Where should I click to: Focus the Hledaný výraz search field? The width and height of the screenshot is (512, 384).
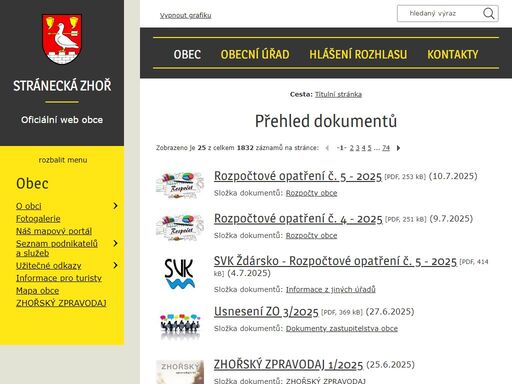[439, 14]
